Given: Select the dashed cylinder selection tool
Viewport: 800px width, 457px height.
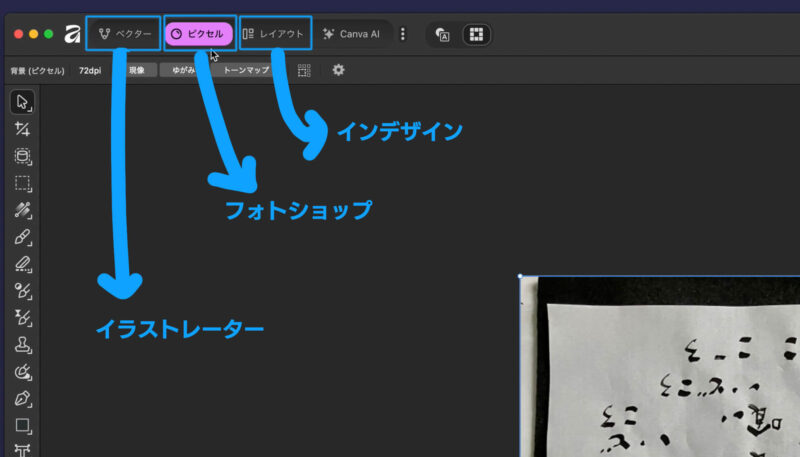Looking at the screenshot, I should pyautogui.click(x=22, y=156).
